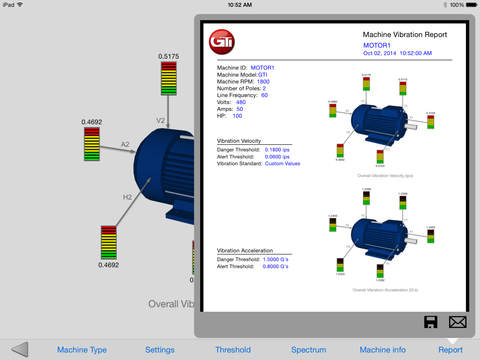Save the vibration report using the floppy disk icon
Image resolution: width=480 pixels, height=360 pixels.
[430, 322]
